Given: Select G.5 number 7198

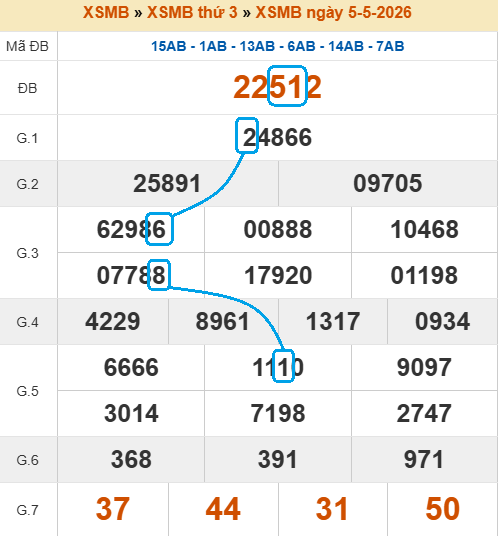Looking at the screenshot, I should coord(278,413).
